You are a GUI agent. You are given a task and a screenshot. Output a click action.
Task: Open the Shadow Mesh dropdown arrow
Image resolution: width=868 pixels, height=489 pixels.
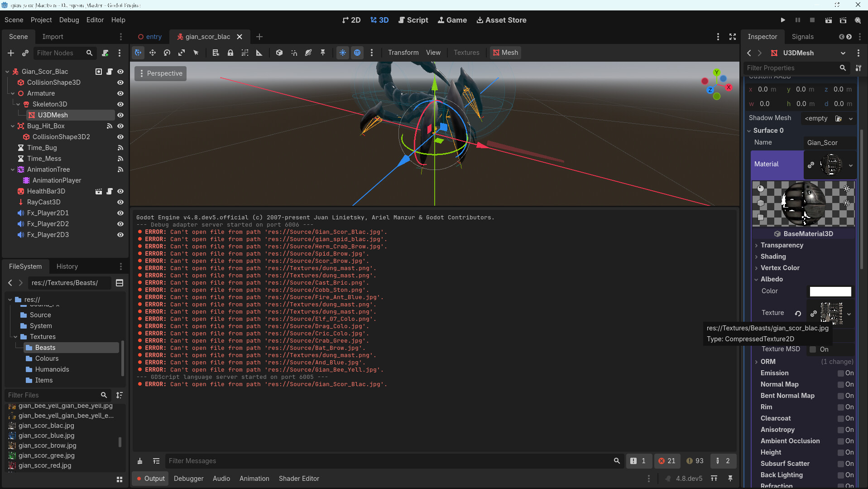[x=851, y=118]
